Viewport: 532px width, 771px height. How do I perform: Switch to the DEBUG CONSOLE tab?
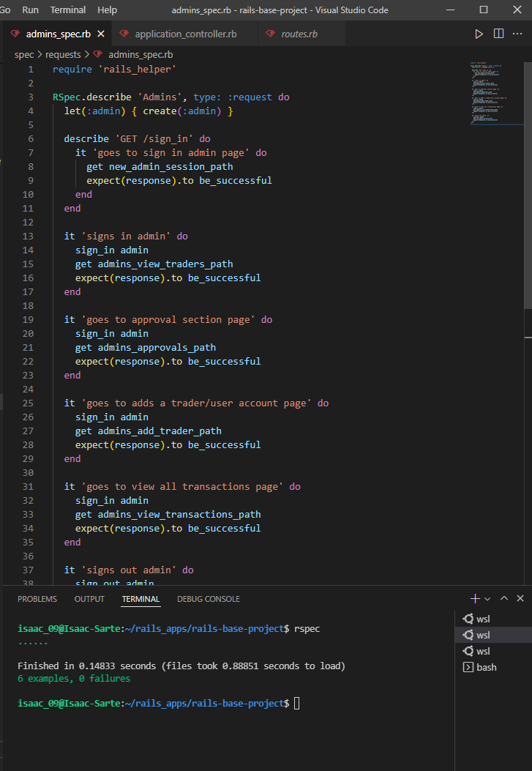coord(208,598)
